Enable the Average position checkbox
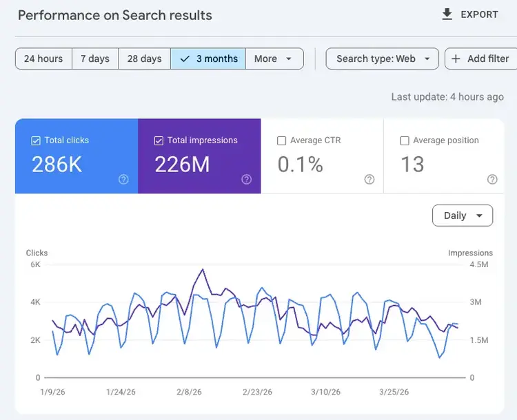Image resolution: width=517 pixels, height=420 pixels. coord(405,140)
